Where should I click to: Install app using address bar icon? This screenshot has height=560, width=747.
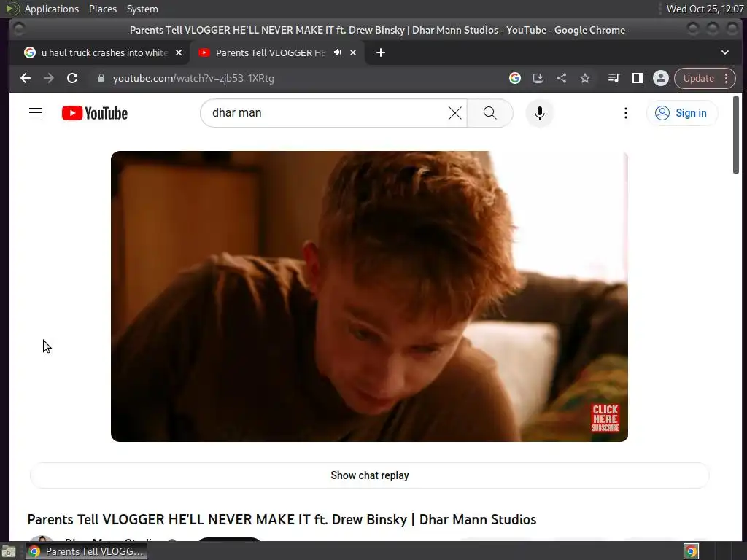point(538,78)
